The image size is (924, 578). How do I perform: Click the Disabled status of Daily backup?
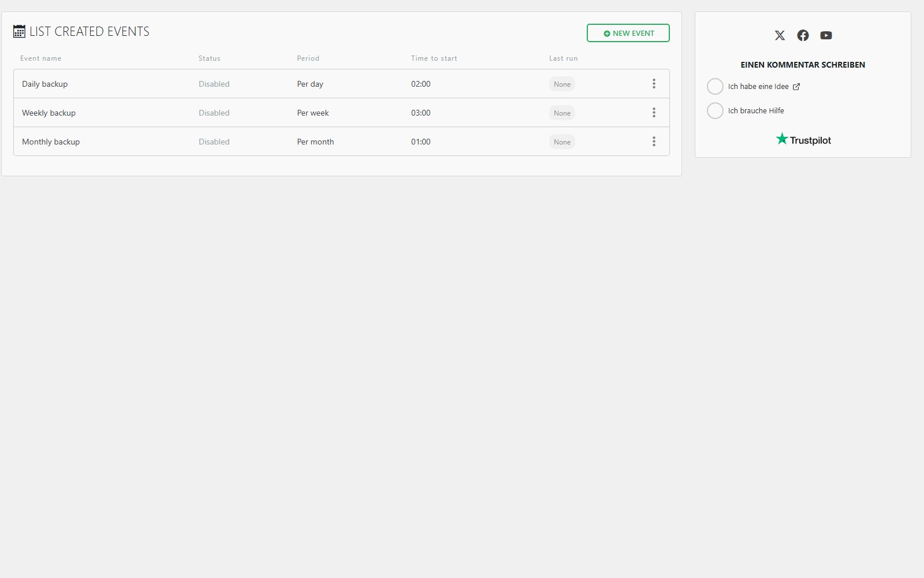click(214, 84)
